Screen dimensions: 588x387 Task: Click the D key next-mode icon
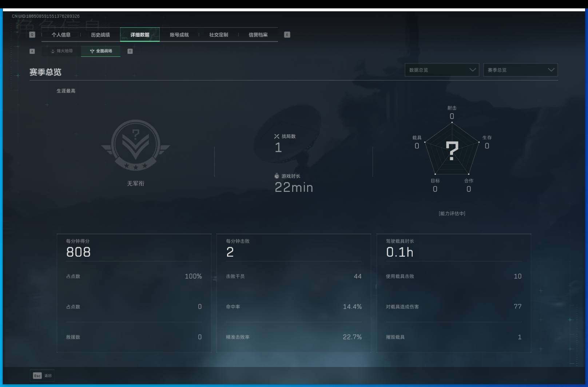click(x=130, y=51)
